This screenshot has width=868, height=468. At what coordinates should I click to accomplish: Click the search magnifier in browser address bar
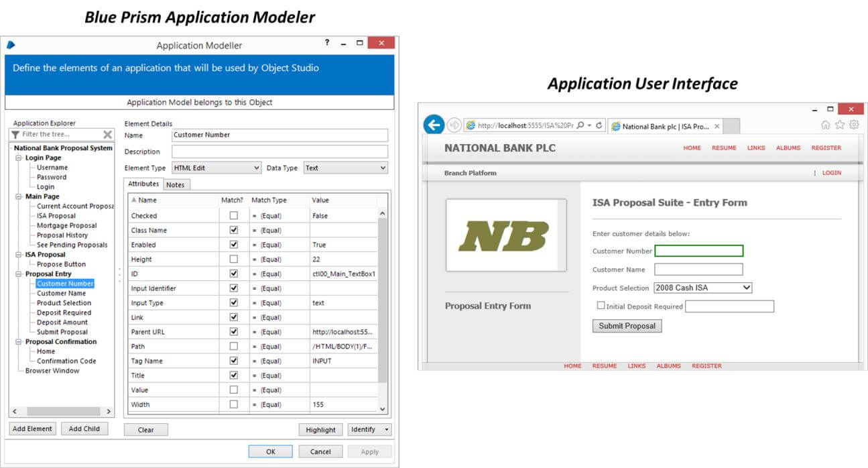(580, 125)
